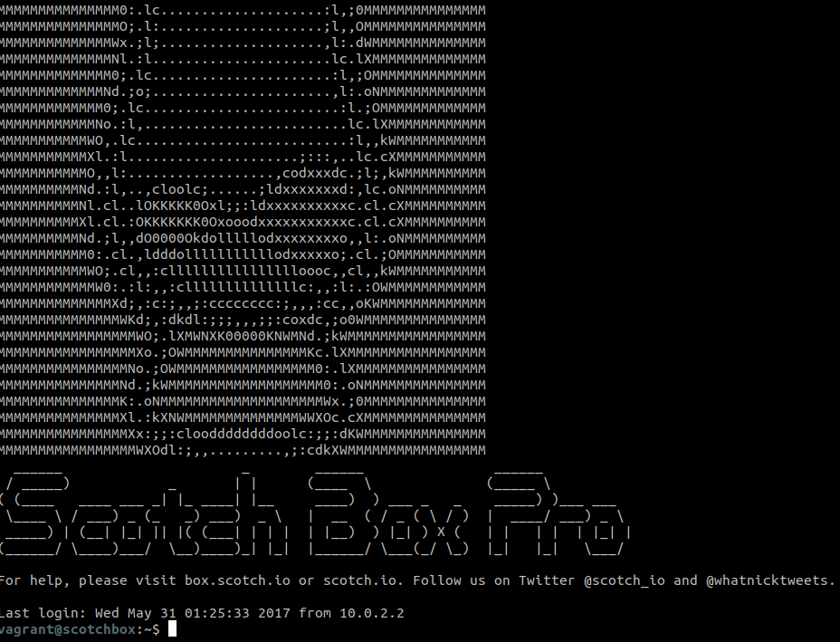The width and height of the screenshot is (840, 642).
Task: Click the Scotch Box Pro ASCII logo
Action: click(x=317, y=512)
